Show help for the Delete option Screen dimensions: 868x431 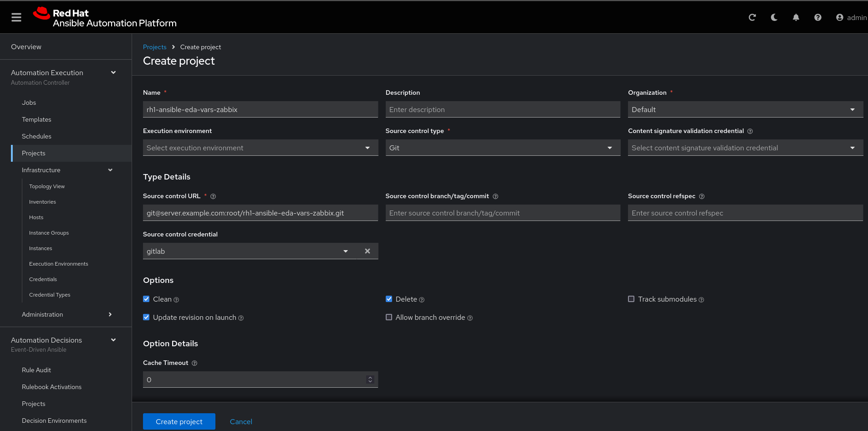[x=422, y=300]
